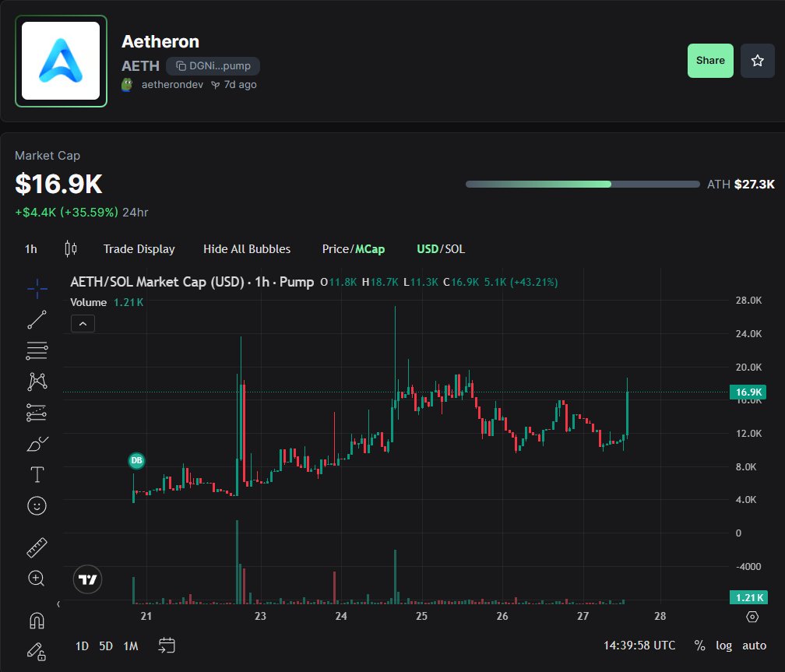Select the brush drawing tool

pos(37,444)
